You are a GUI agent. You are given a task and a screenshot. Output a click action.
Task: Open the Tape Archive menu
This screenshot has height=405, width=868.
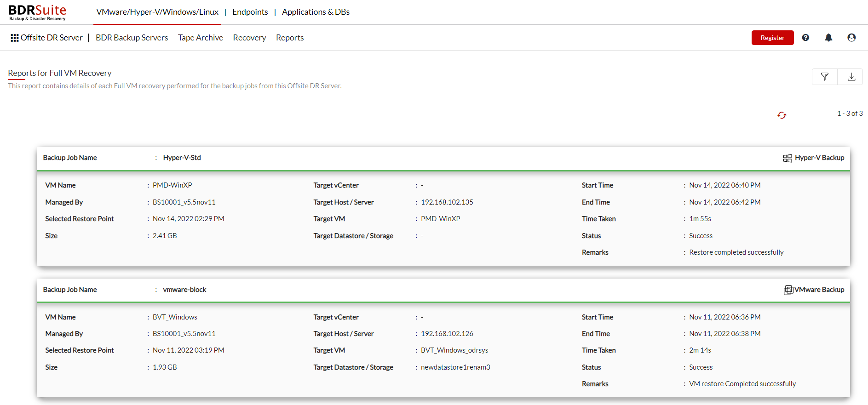(x=201, y=38)
